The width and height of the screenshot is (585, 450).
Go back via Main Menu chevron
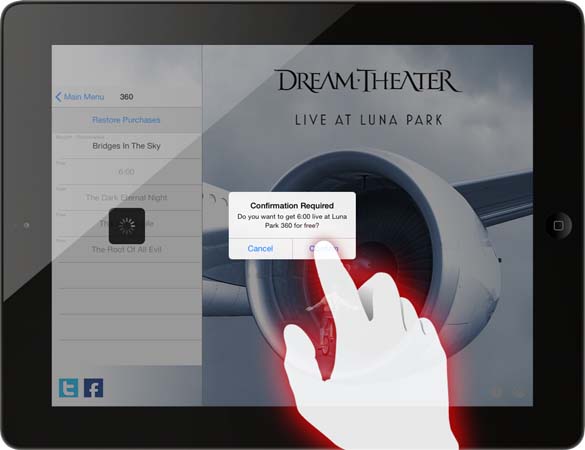click(79, 97)
